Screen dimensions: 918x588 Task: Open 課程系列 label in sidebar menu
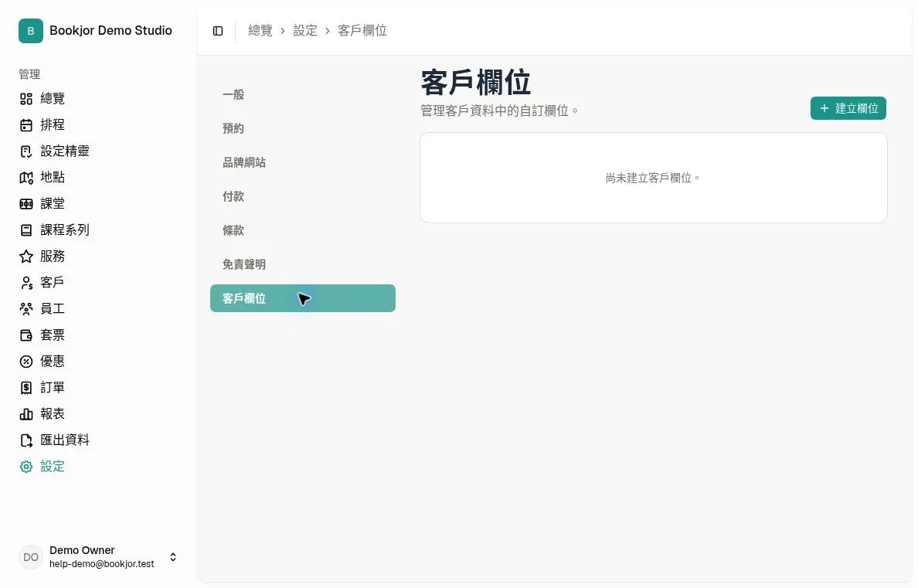point(65,229)
